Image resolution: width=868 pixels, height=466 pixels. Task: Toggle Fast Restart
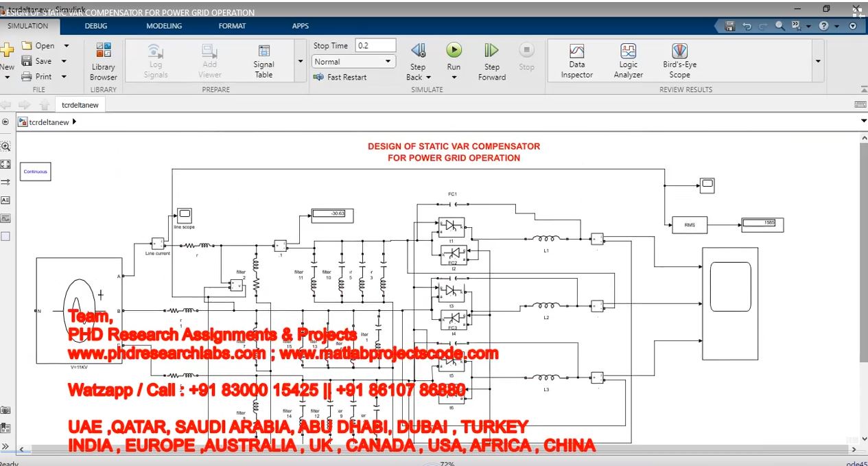(340, 77)
